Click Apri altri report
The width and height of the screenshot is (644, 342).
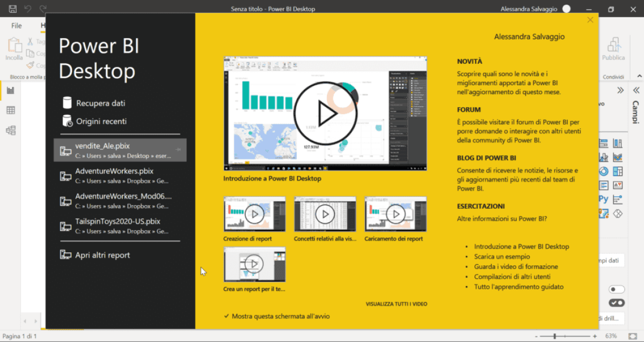(x=103, y=255)
